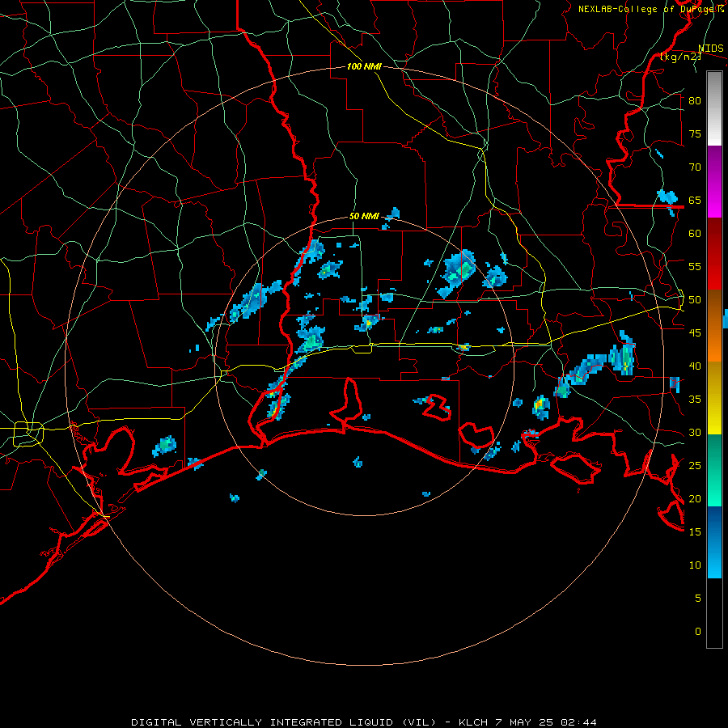728x728 pixels.
Task: Click the orange segment of the color bar
Action: tap(714, 326)
